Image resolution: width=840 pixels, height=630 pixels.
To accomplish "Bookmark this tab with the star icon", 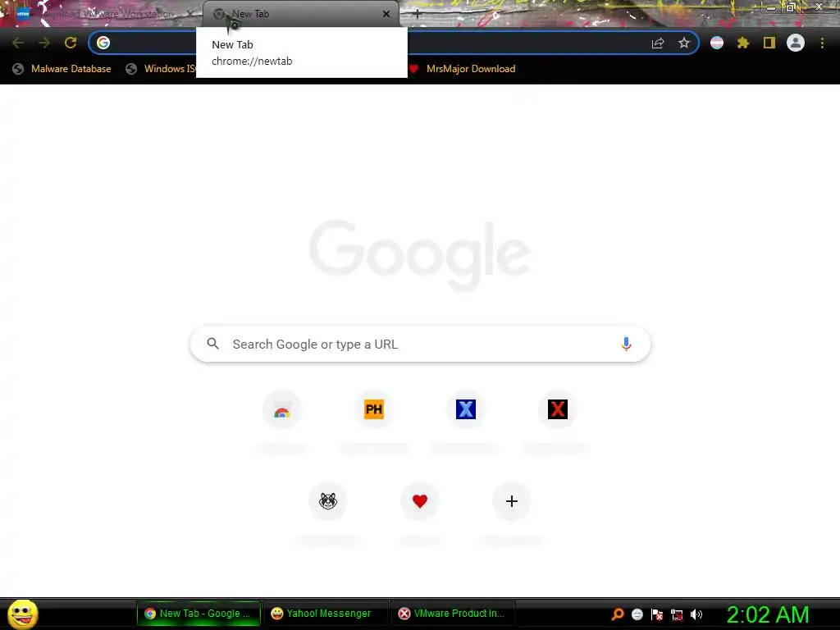I will click(x=684, y=43).
